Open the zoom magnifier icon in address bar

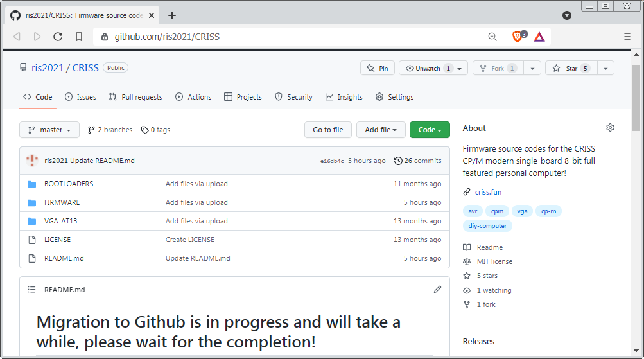[x=492, y=37]
